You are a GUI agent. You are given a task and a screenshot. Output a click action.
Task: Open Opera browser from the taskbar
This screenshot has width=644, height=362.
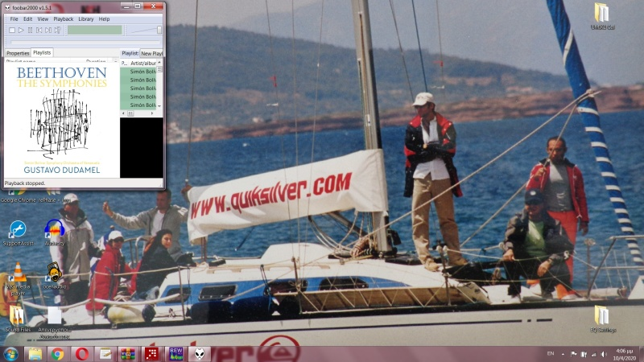82,354
